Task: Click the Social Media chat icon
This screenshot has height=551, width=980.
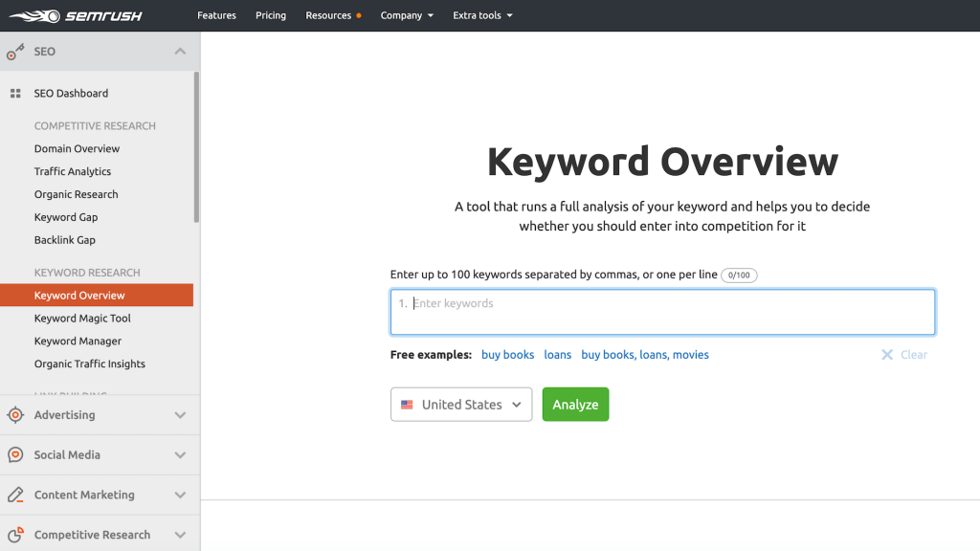Action: tap(15, 455)
